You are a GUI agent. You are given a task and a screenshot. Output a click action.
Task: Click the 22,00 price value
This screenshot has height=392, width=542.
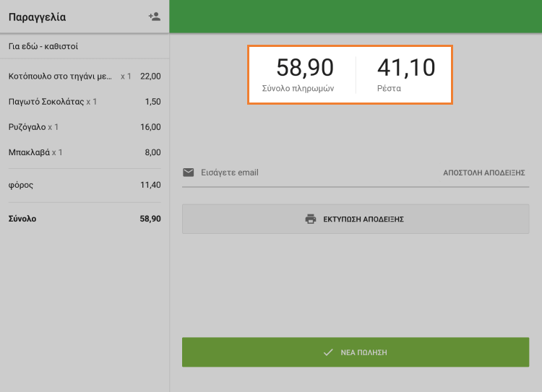[150, 77]
